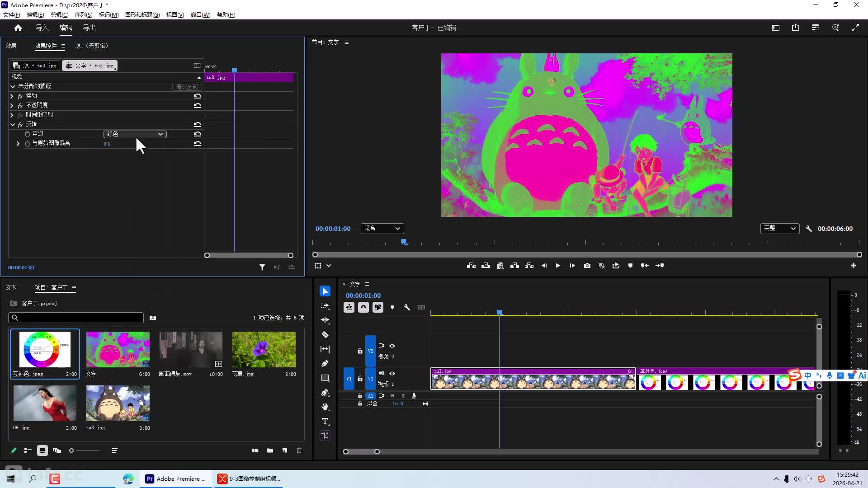The width and height of the screenshot is (868, 488).
Task: Expand the 不透明度 effect properties
Action: coord(12,105)
